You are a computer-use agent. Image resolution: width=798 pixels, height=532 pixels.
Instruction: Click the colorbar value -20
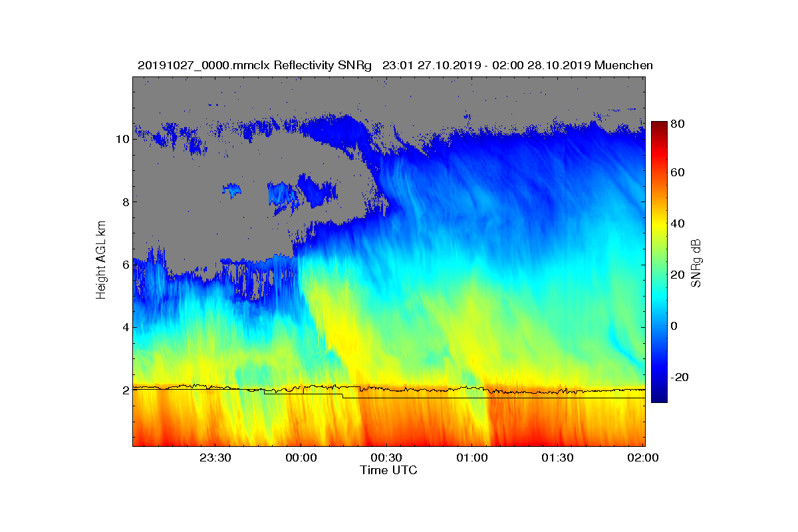[x=680, y=377]
